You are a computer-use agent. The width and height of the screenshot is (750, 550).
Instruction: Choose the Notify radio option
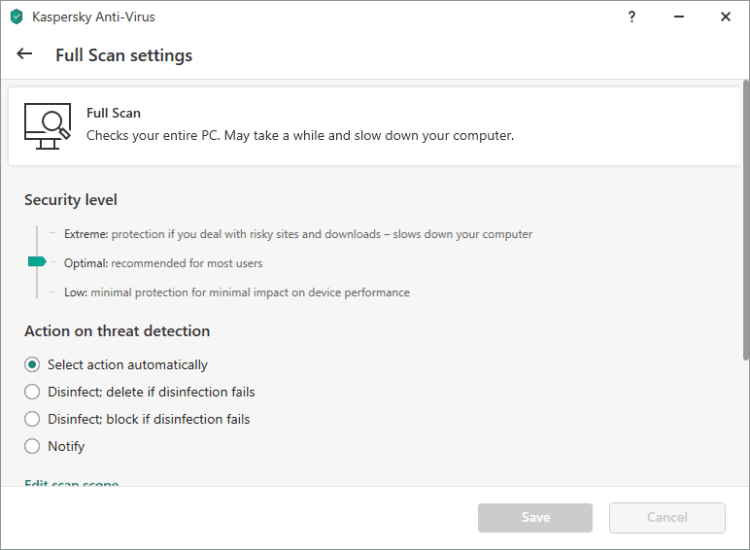tap(32, 446)
